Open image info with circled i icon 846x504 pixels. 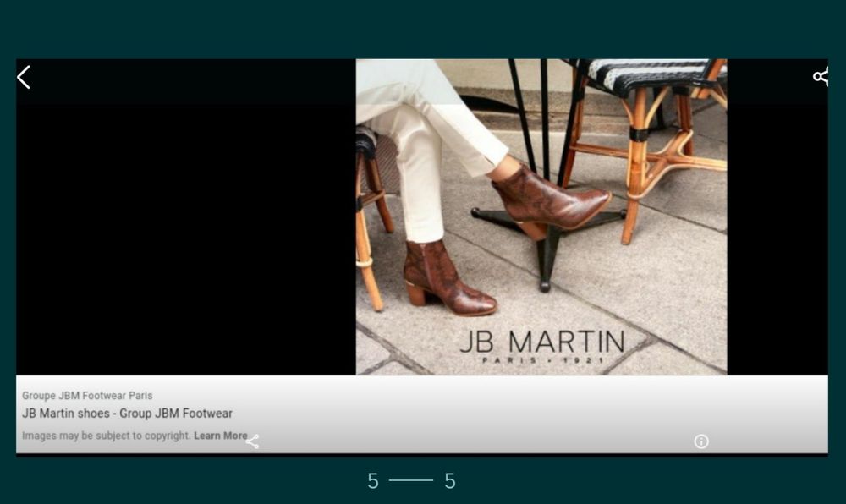[700, 442]
